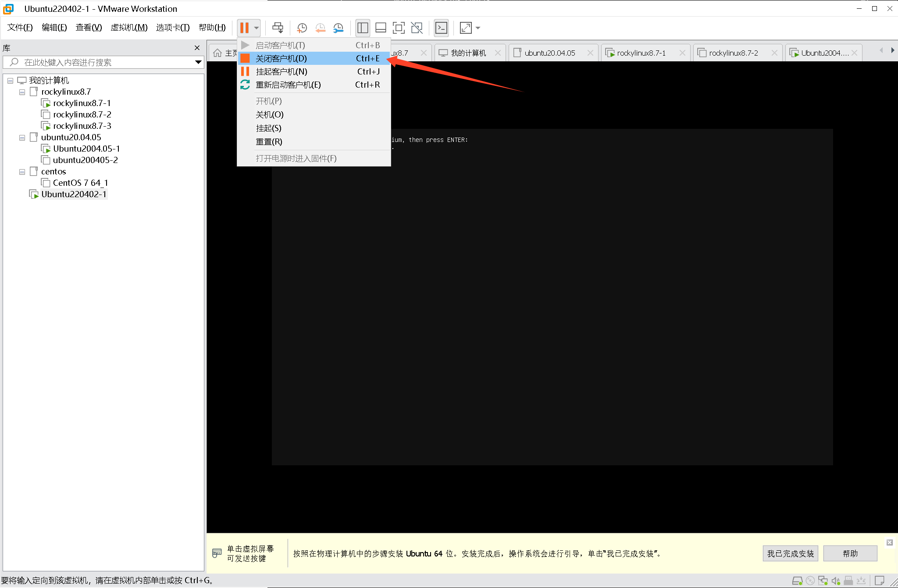This screenshot has height=588, width=898.
Task: Click the sound device status icon
Action: (x=835, y=581)
